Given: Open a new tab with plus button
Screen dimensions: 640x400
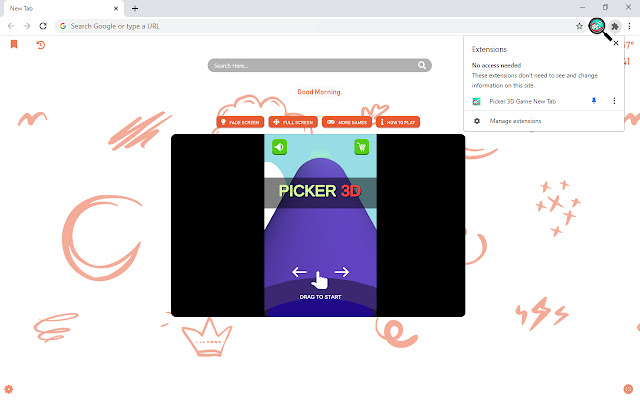Looking at the screenshot, I should tap(135, 8).
